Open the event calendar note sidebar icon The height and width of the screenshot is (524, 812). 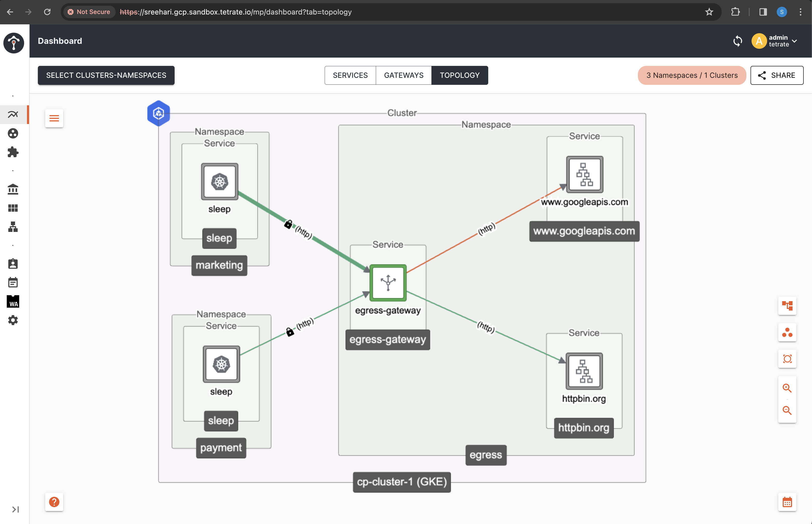tap(13, 282)
